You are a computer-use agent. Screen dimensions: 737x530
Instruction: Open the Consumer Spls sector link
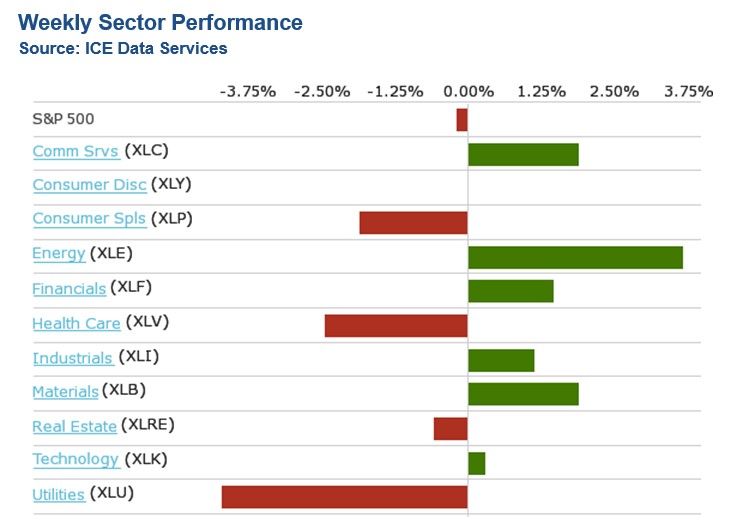pyautogui.click(x=89, y=218)
